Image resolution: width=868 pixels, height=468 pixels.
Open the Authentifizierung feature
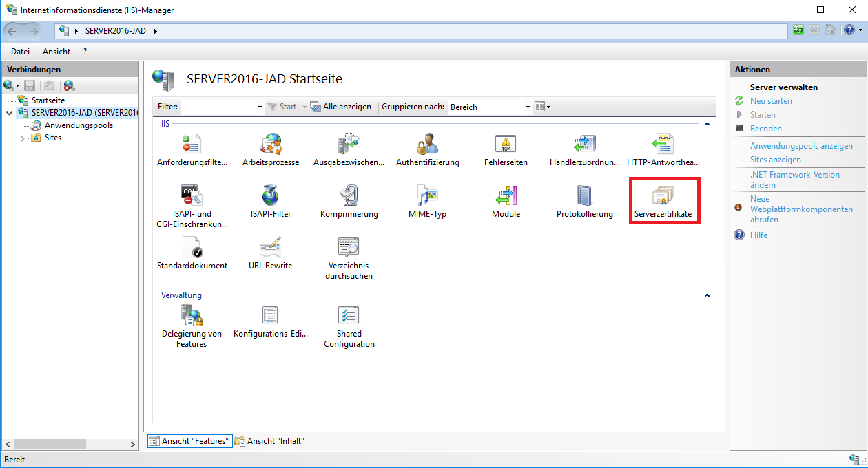pos(427,145)
